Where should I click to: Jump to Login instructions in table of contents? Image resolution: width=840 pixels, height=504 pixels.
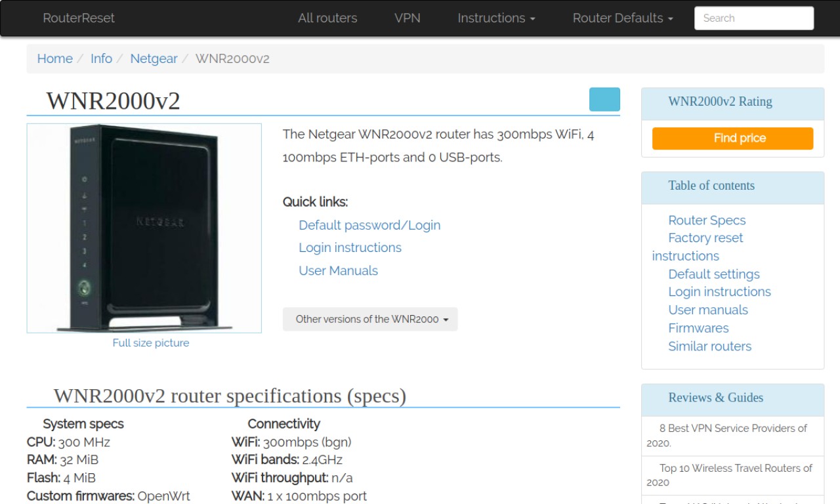pos(719,291)
